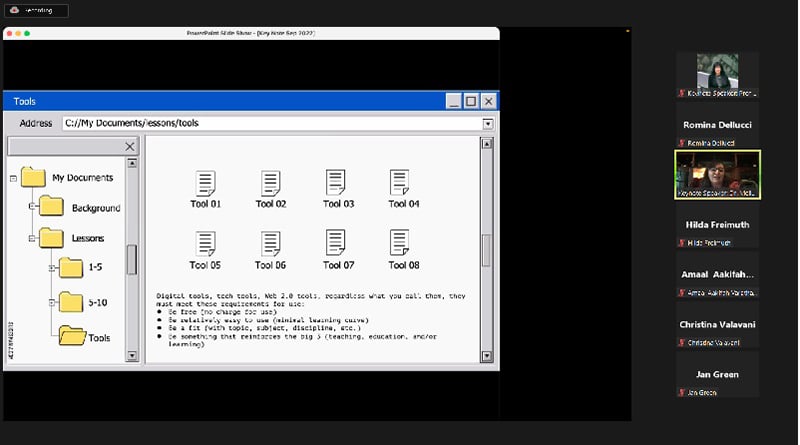Viewport: 800px width, 445px height.
Task: Select the Tool 04 file icon
Action: (x=399, y=183)
